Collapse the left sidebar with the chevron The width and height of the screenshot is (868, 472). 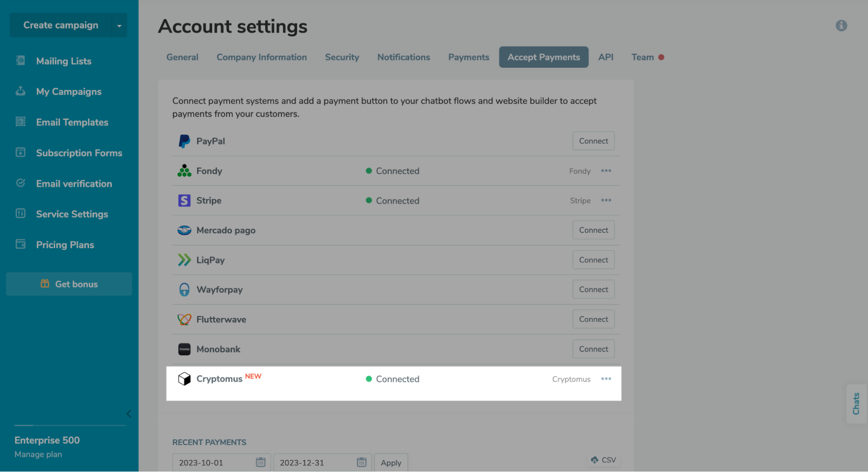[x=129, y=413]
